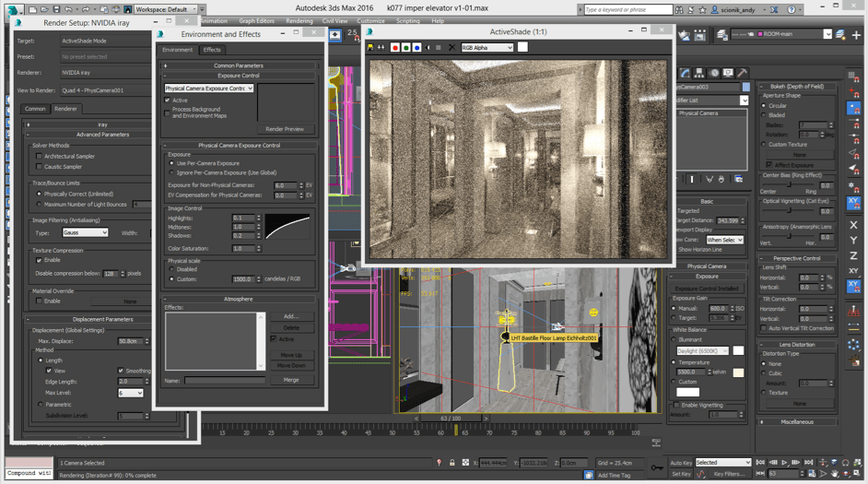Open the image filter Type Gauss dropdown
868x484 pixels.
pos(85,232)
